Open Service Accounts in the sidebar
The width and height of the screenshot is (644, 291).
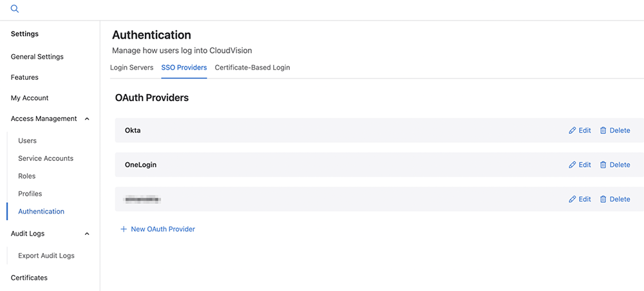click(46, 158)
